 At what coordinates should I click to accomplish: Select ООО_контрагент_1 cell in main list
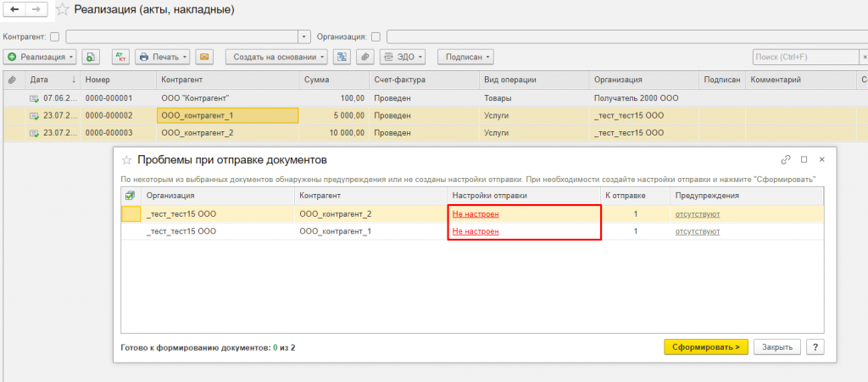click(x=228, y=116)
